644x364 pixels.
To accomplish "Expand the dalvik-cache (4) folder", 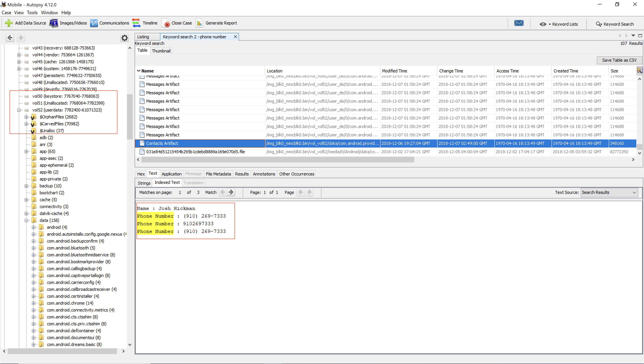I will click(26, 213).
